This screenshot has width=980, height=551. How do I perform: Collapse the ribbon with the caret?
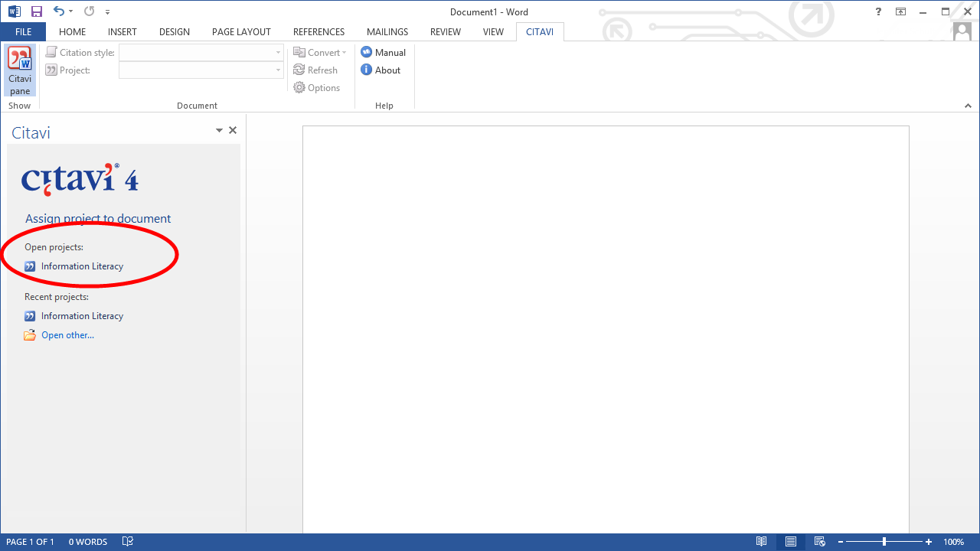tap(969, 106)
